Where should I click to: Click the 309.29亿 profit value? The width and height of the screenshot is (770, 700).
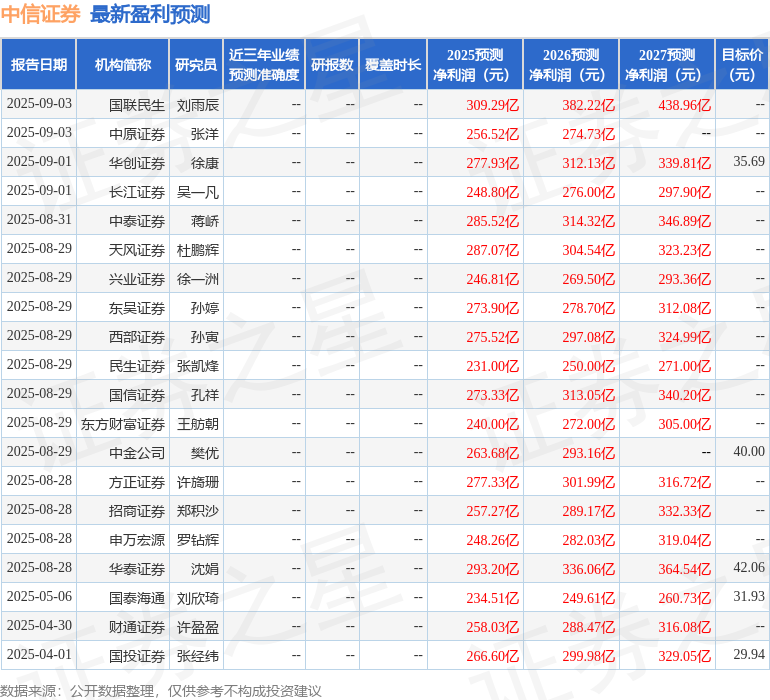click(492, 105)
